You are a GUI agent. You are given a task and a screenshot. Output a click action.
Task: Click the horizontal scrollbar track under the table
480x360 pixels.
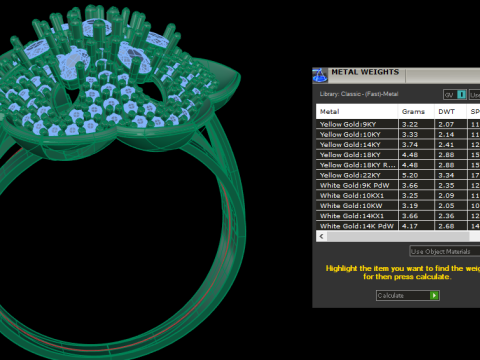(398, 236)
